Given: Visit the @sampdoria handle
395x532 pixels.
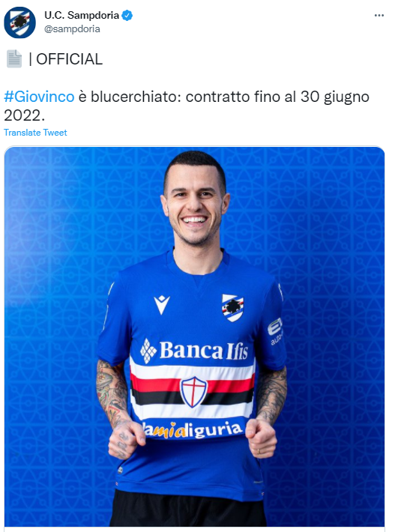Looking at the screenshot, I should click(x=72, y=29).
